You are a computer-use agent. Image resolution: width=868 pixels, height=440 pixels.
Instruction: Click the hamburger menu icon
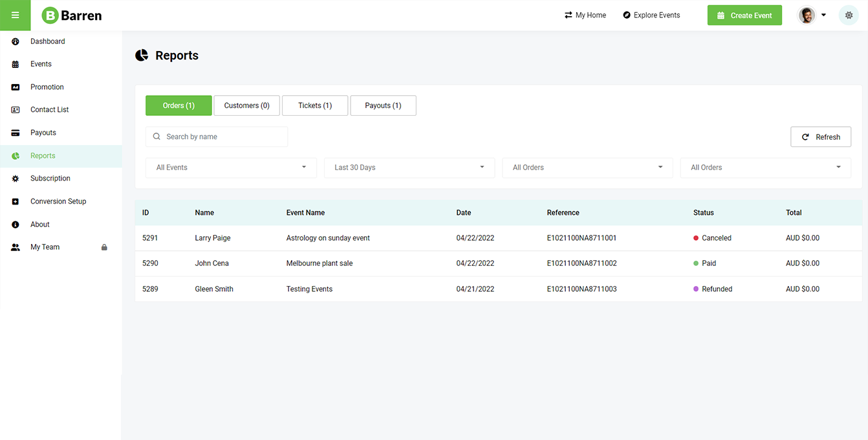(x=15, y=16)
